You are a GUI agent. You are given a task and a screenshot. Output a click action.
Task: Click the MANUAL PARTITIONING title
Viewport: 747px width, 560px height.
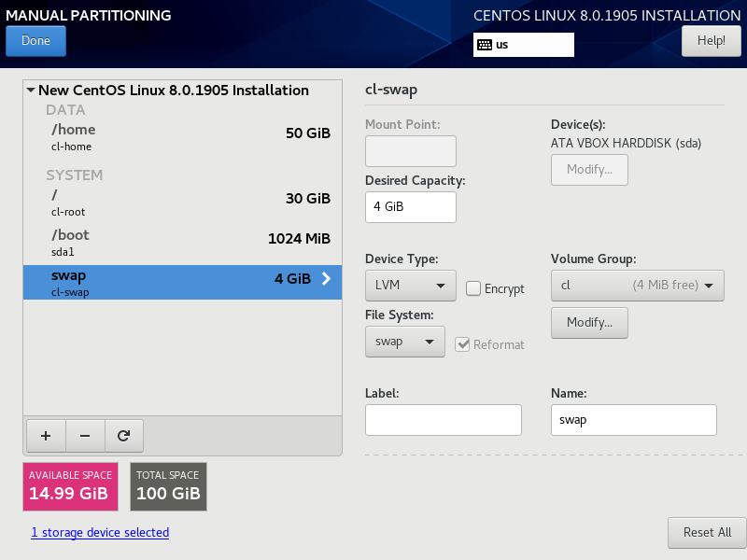[88, 15]
